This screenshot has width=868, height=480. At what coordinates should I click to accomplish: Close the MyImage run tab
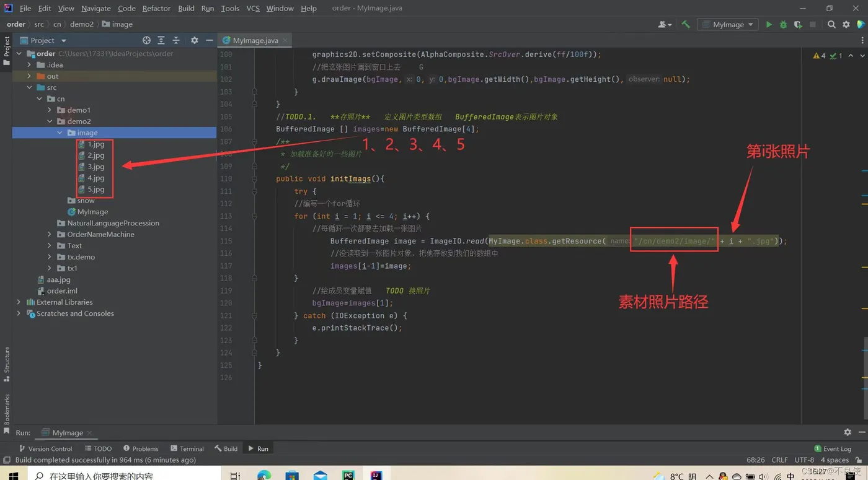[x=89, y=432]
